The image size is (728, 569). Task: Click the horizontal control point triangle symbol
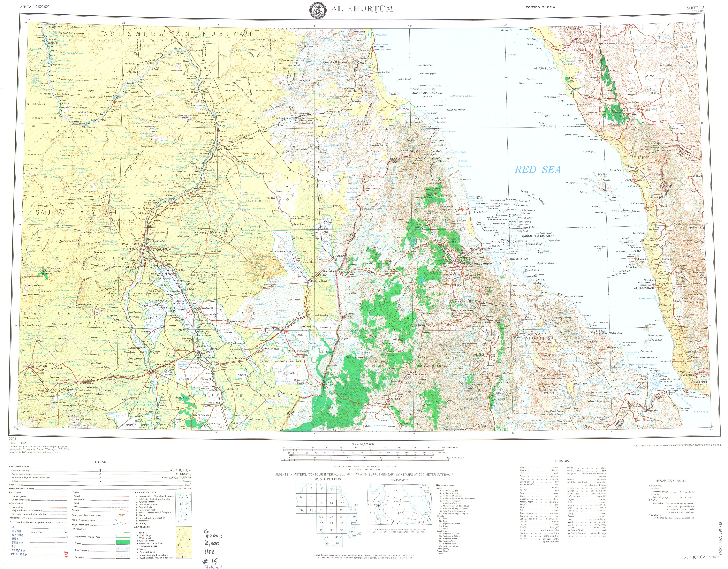[67, 518]
